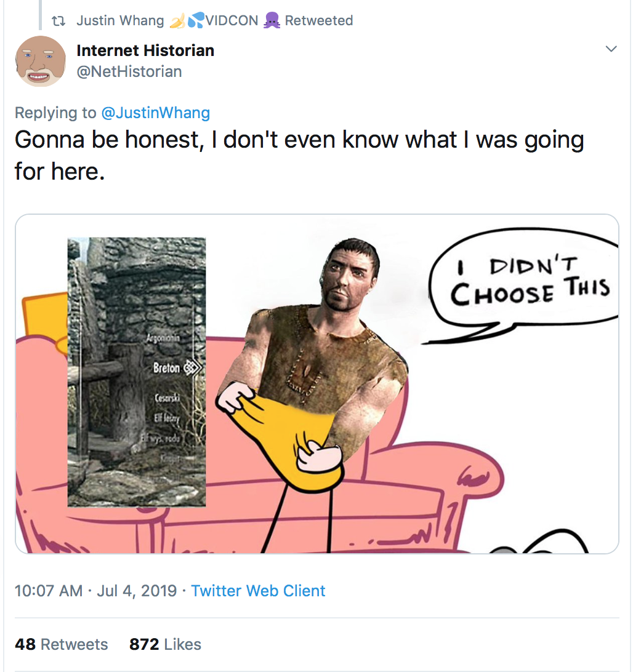Screen dimensions: 633x672
Task: View the 872 Likes list
Action: (165, 644)
